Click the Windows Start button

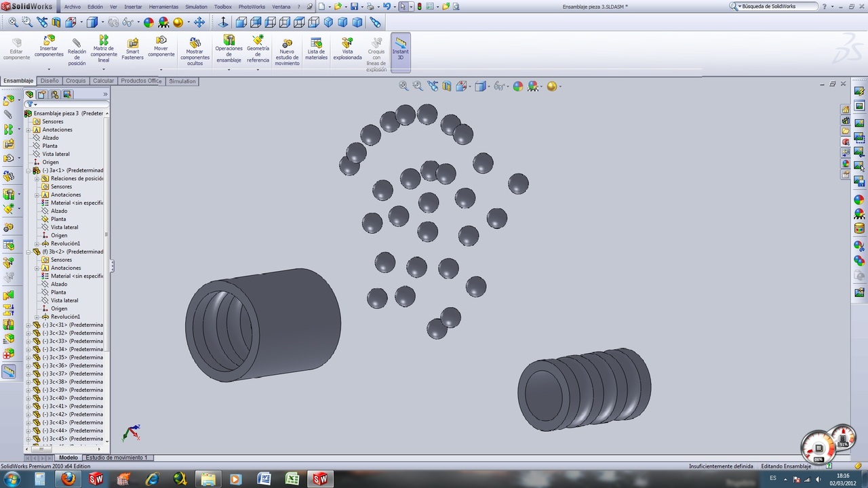coord(12,479)
